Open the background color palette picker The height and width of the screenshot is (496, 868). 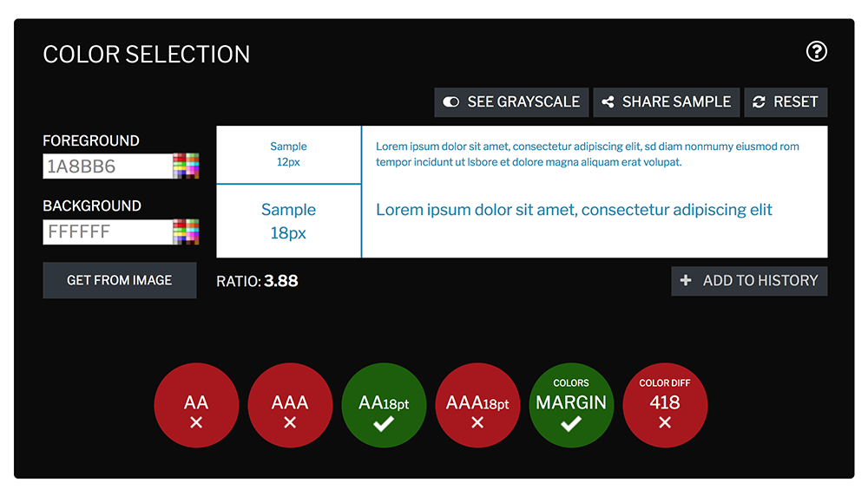pyautogui.click(x=186, y=232)
